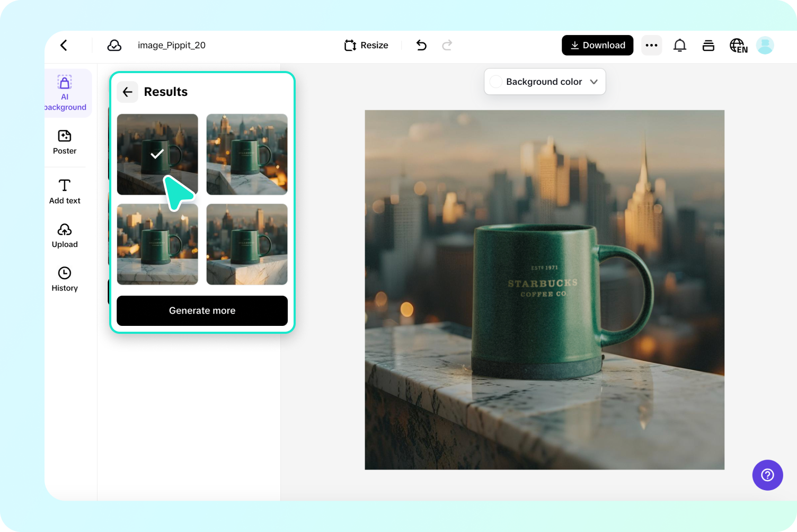
Task: Select the bottom-left result thumbnail
Action: click(157, 244)
